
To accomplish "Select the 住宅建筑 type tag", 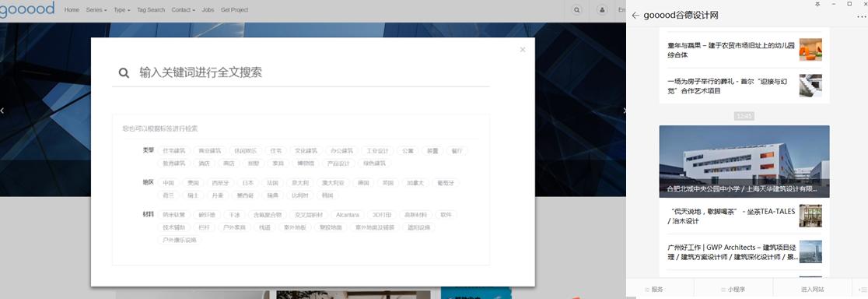I will (x=173, y=150).
